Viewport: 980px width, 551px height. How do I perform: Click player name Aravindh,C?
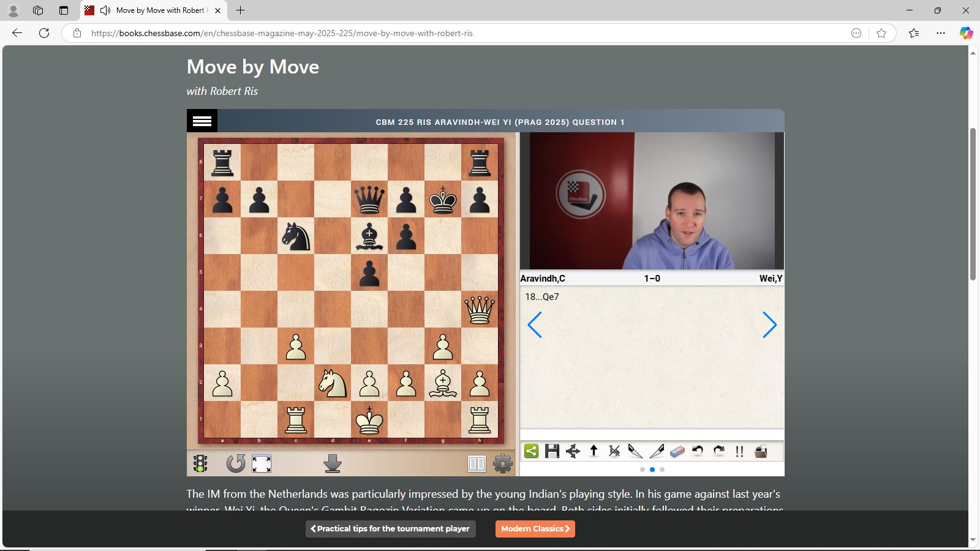543,279
